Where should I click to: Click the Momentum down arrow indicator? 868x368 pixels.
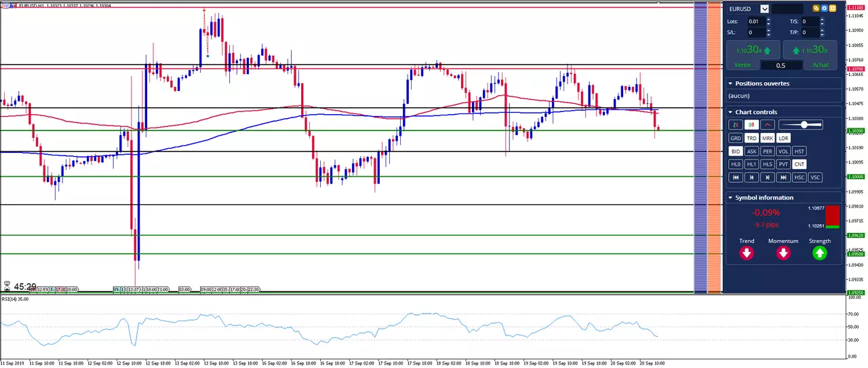783,253
